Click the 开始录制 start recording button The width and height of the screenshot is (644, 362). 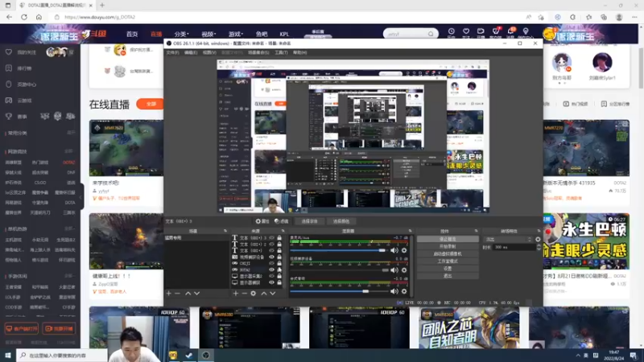pos(448,246)
